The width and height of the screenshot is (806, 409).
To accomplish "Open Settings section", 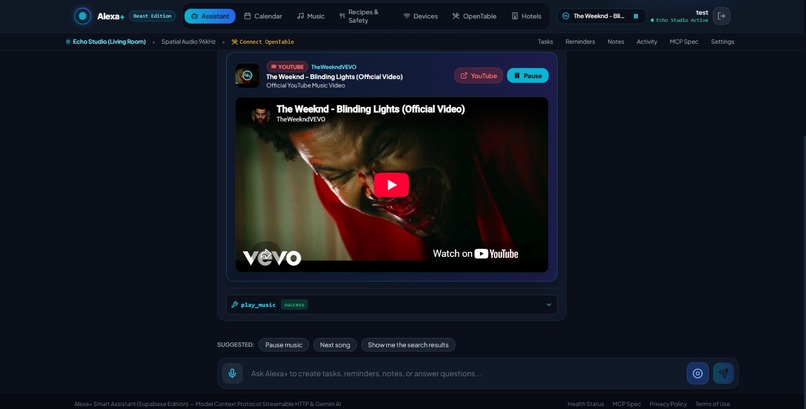I will tap(722, 42).
